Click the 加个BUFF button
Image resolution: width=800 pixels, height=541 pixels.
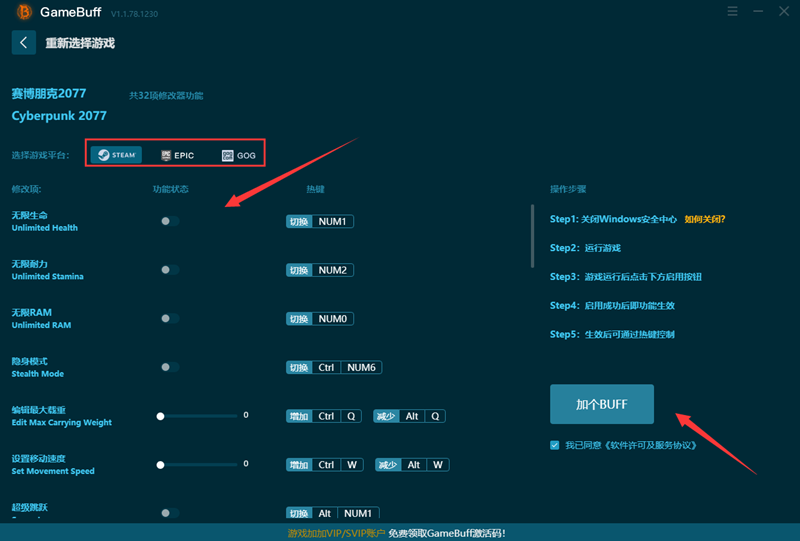click(601, 405)
